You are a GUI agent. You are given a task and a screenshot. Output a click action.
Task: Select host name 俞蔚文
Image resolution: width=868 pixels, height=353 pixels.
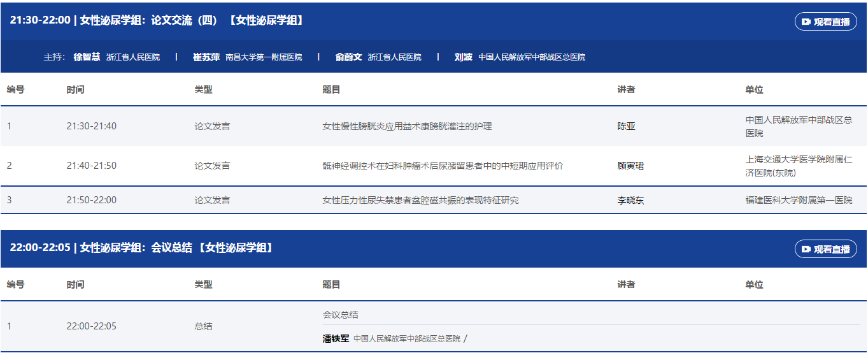coord(348,57)
